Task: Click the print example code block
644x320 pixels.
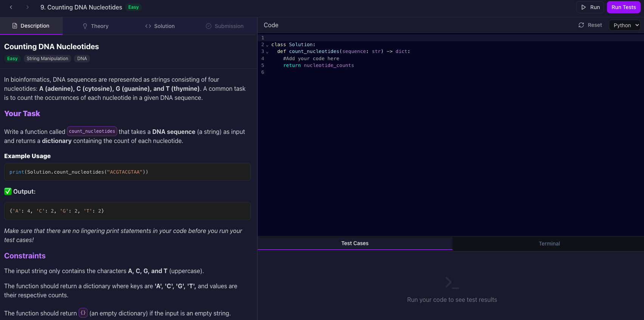Action: [x=127, y=172]
